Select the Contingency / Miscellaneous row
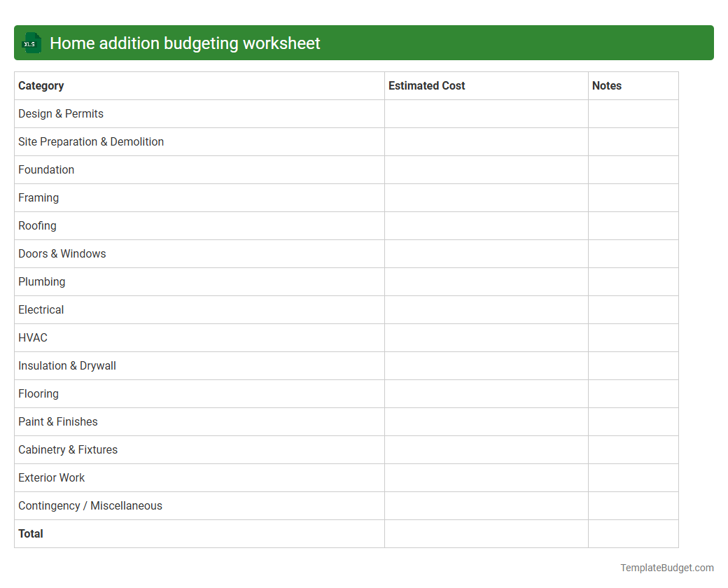 tap(90, 505)
